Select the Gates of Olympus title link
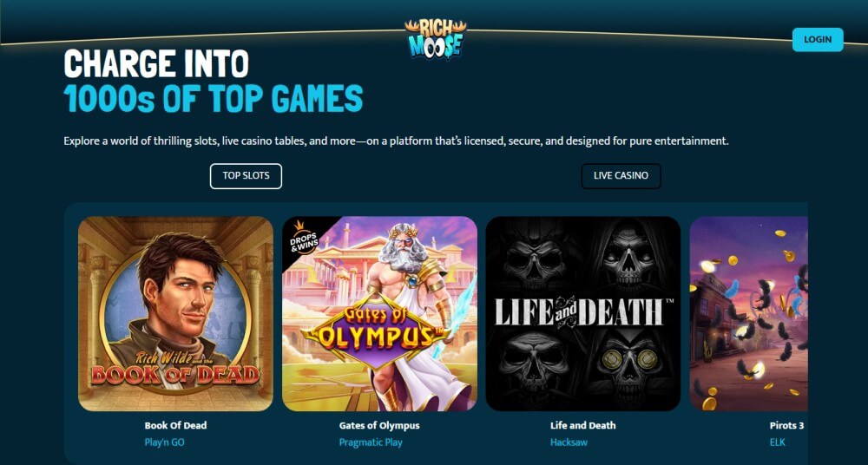Image resolution: width=868 pixels, height=465 pixels. (379, 426)
